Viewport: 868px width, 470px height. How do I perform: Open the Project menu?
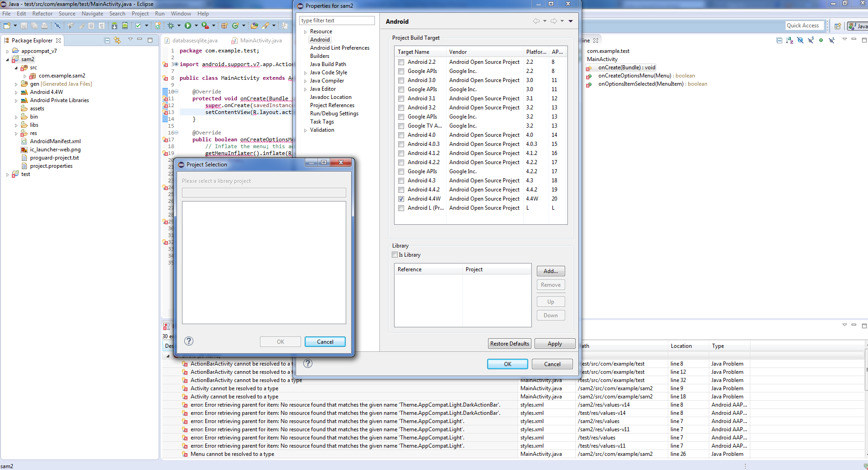pyautogui.click(x=140, y=14)
